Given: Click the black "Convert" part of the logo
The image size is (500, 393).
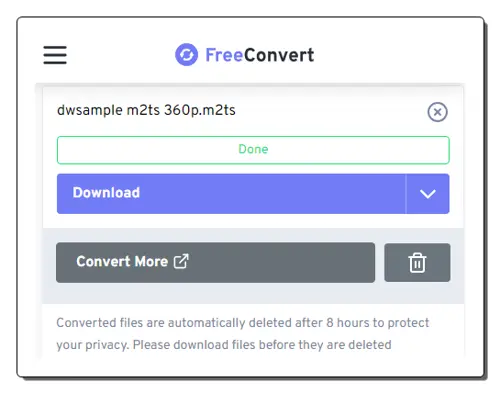Looking at the screenshot, I should (x=279, y=55).
